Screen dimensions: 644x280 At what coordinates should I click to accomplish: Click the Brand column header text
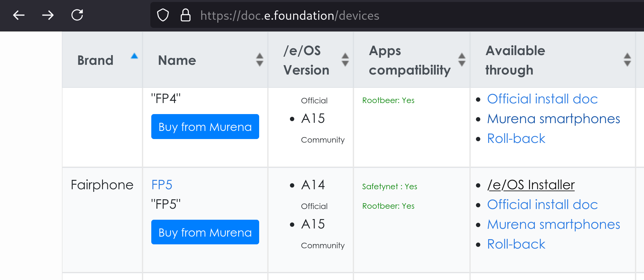pos(95,60)
